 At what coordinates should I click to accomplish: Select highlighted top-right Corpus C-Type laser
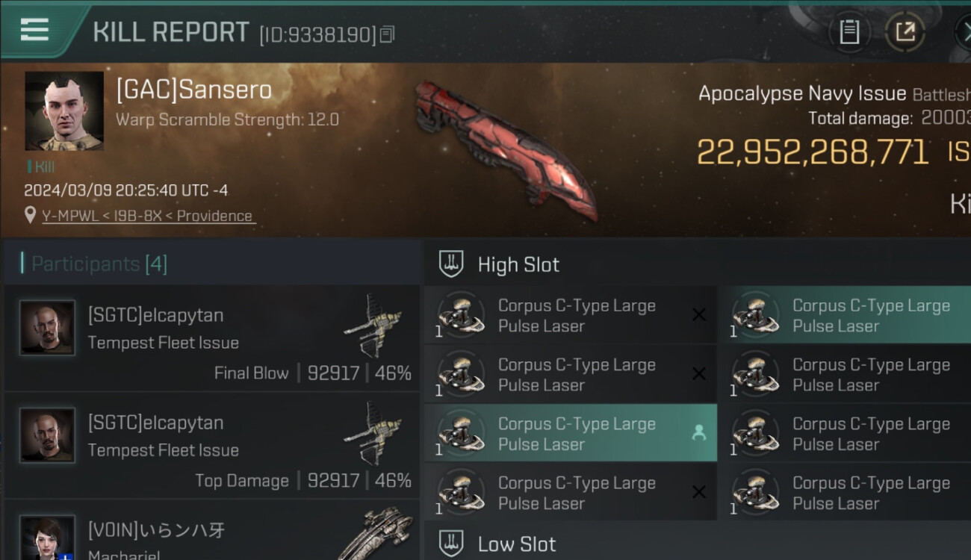click(x=845, y=315)
